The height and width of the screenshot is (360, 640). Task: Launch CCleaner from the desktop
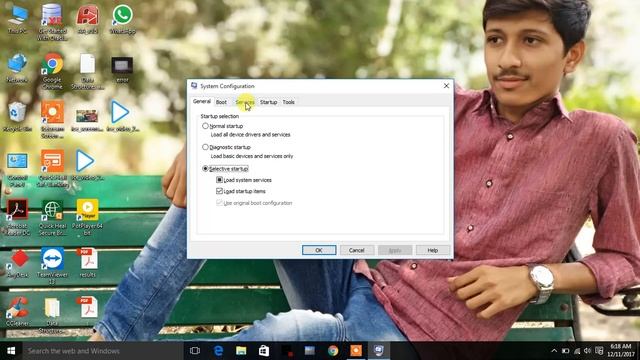click(17, 311)
